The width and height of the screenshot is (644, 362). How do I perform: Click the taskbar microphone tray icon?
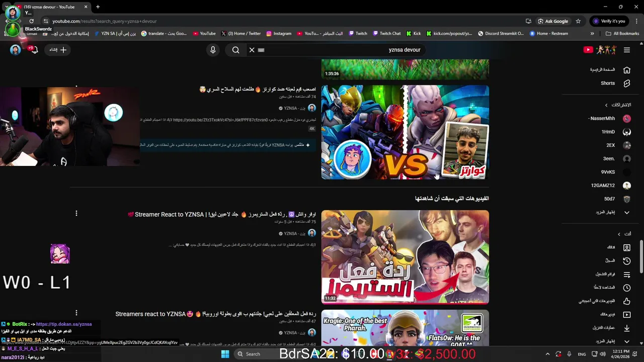click(569, 354)
